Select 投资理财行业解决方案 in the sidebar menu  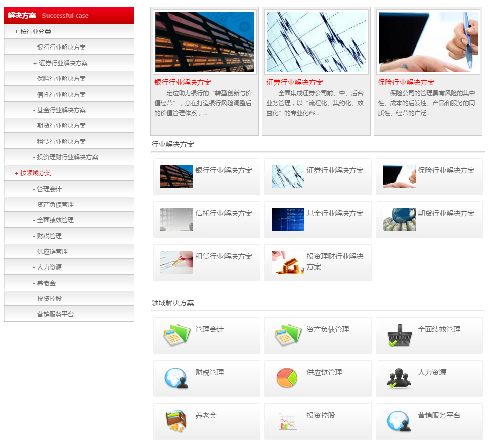[x=69, y=157]
